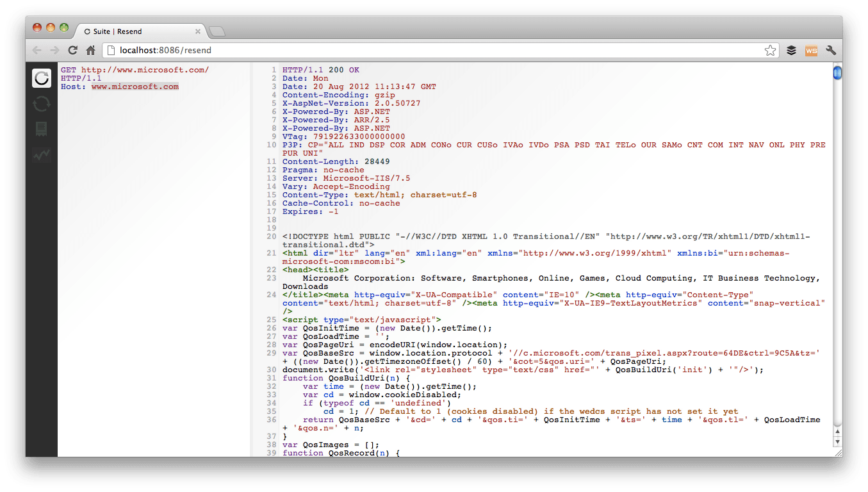The image size is (868, 492).
Task: Click the scrollbar down arrow
Action: pos(837,441)
